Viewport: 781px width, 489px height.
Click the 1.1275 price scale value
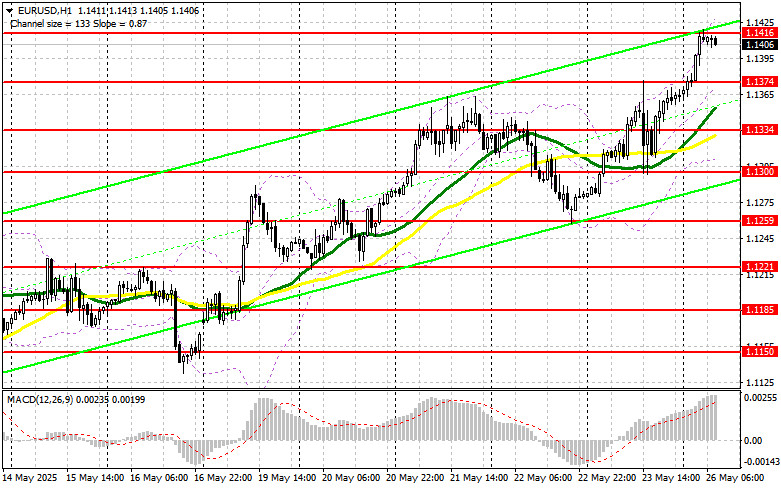click(760, 203)
